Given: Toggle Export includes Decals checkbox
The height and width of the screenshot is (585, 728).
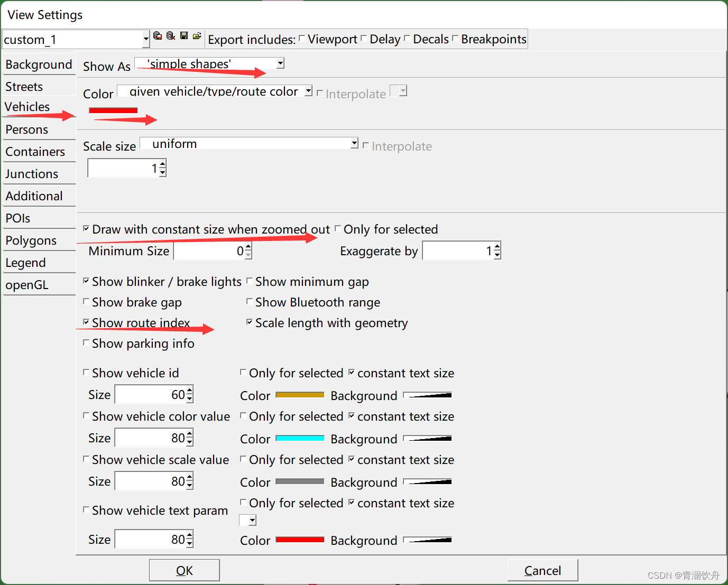Looking at the screenshot, I should 407,38.
